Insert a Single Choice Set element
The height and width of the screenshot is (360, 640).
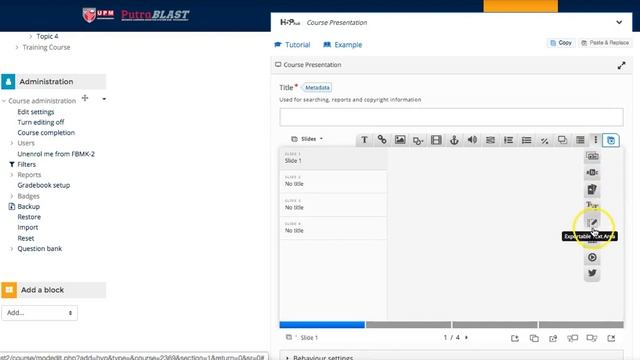(508, 140)
